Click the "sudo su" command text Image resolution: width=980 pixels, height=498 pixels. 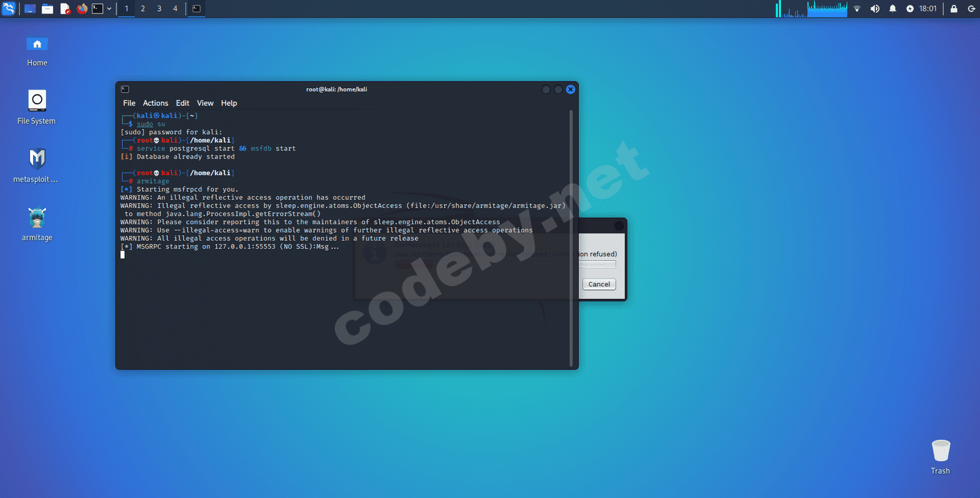151,124
